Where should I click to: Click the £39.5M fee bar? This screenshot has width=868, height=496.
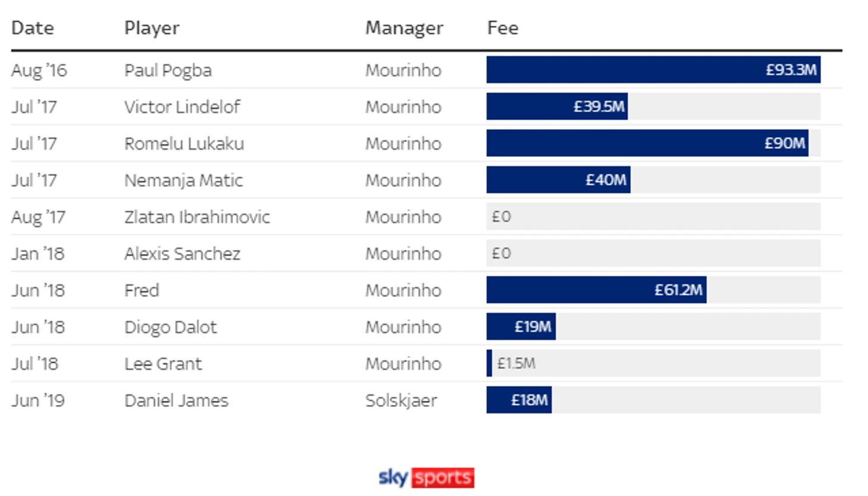557,106
